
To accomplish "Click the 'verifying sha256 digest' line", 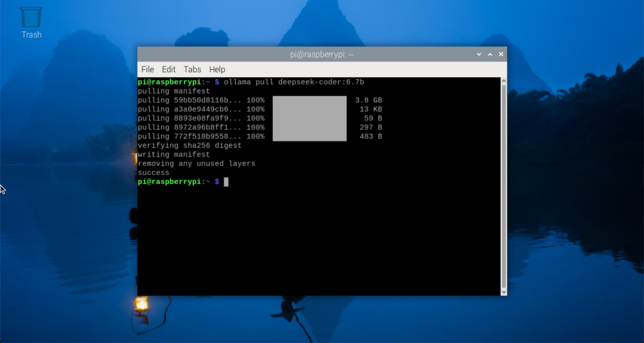I will click(190, 146).
